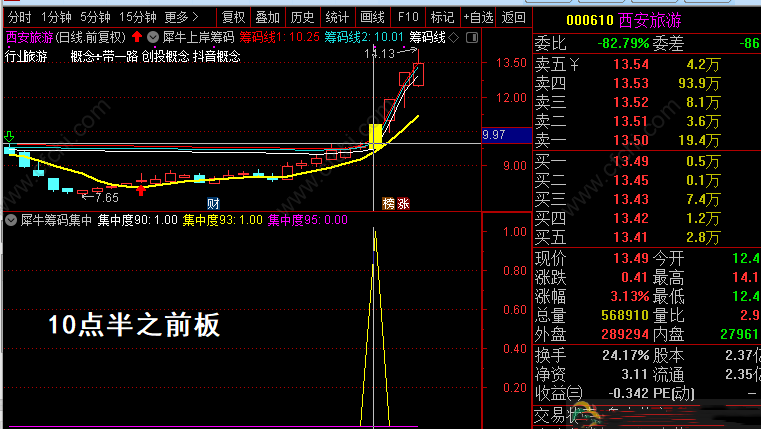Click the 集中度95 indicator label

308,220
